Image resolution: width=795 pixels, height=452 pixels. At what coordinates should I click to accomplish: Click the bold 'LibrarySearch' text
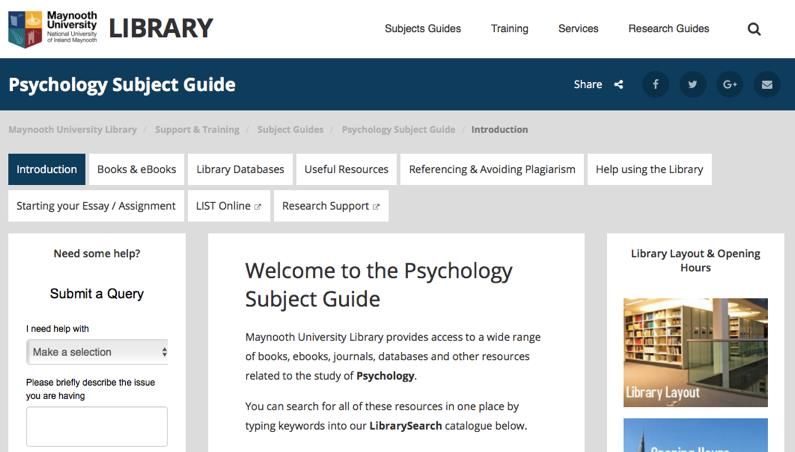coord(406,426)
